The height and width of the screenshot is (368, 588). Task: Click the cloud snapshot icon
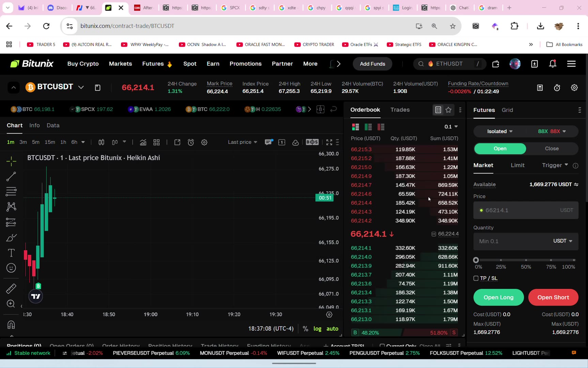pos(295,142)
